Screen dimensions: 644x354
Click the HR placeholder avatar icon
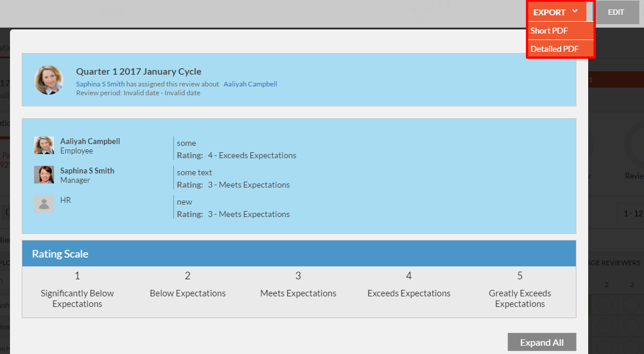point(44,204)
